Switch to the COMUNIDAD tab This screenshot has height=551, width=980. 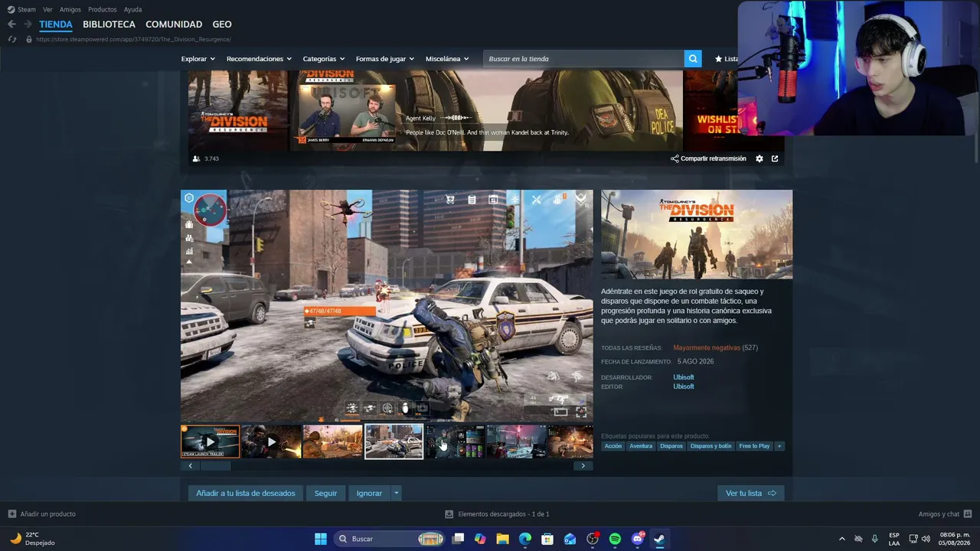[174, 24]
